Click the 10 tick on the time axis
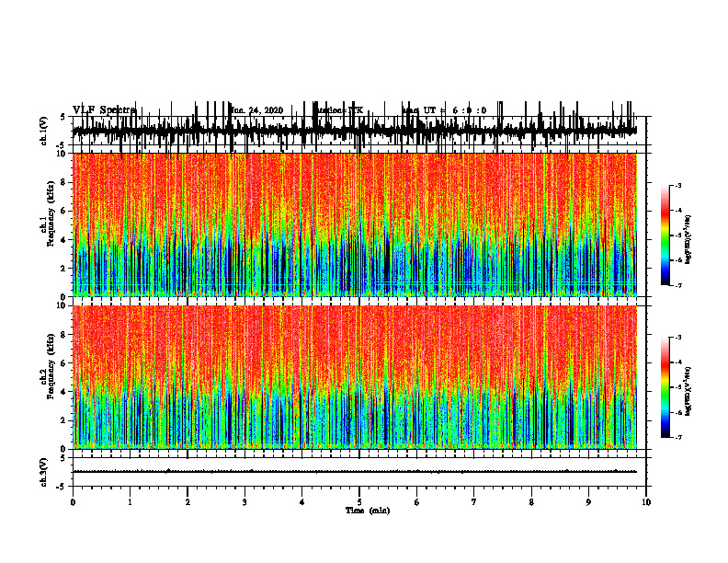 [x=646, y=502]
